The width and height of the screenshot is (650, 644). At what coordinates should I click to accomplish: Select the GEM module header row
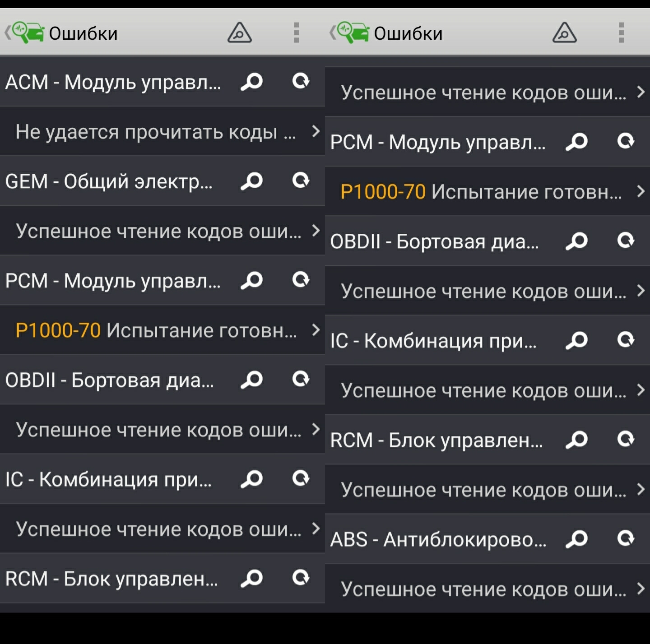tap(108, 181)
